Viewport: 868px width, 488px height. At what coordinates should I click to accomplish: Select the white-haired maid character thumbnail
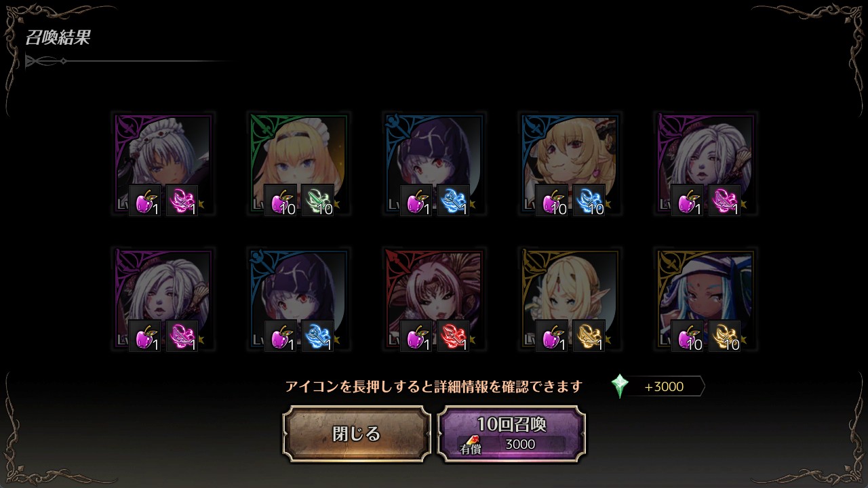pos(163,163)
